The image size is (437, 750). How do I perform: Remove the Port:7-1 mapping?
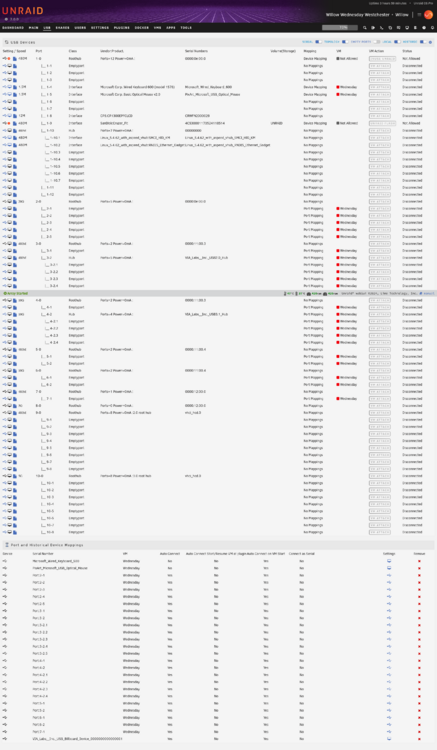pyautogui.click(x=419, y=732)
